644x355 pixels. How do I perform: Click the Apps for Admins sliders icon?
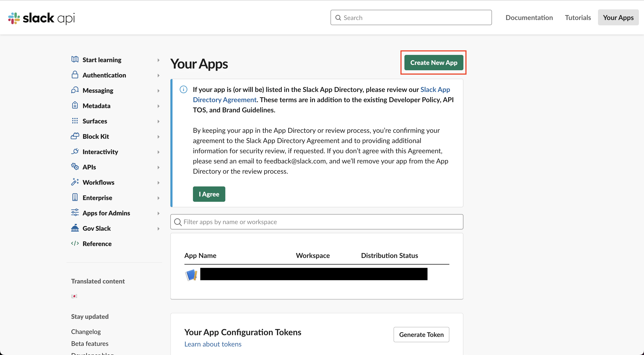[75, 212]
